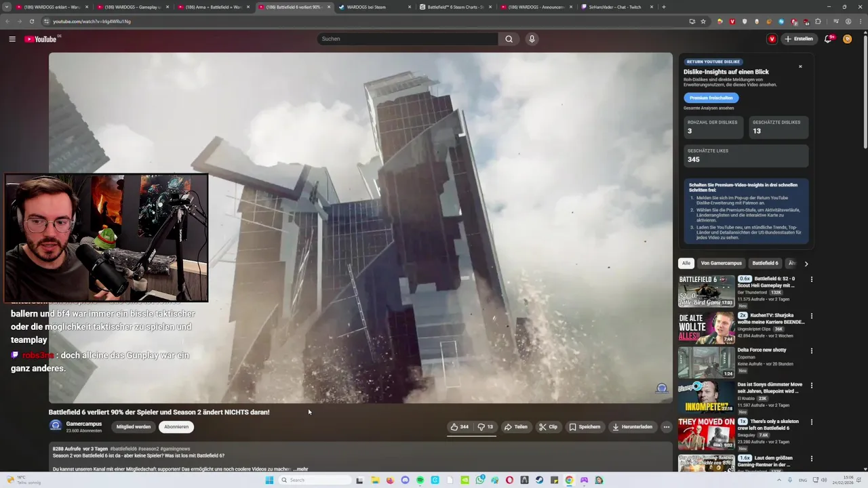868x488 pixels.
Task: Click the video title Battlefield 6 verliert 90%
Action: click(159, 412)
